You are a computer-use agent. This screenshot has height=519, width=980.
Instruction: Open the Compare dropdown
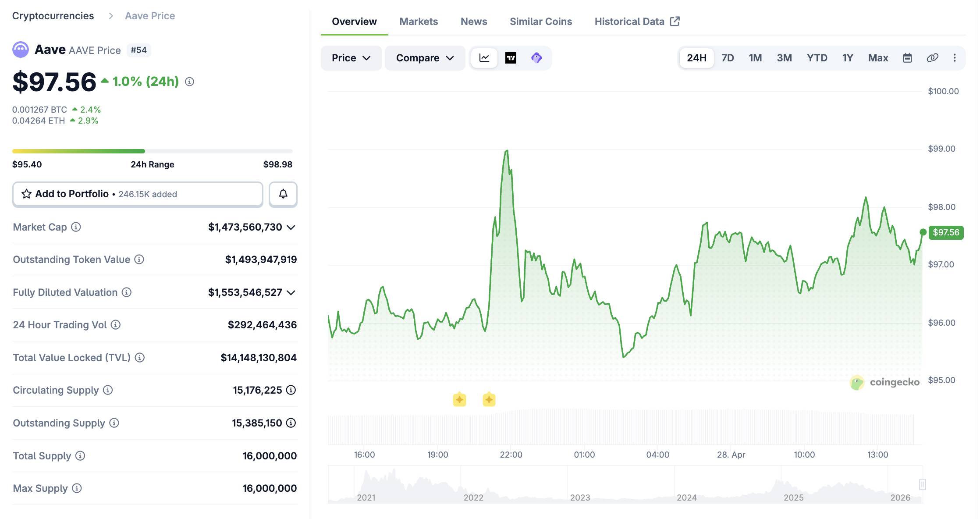(x=424, y=58)
